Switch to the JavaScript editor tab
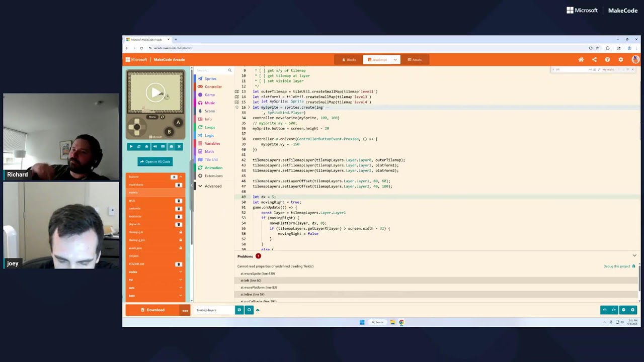This screenshot has height=362, width=644. click(x=377, y=60)
